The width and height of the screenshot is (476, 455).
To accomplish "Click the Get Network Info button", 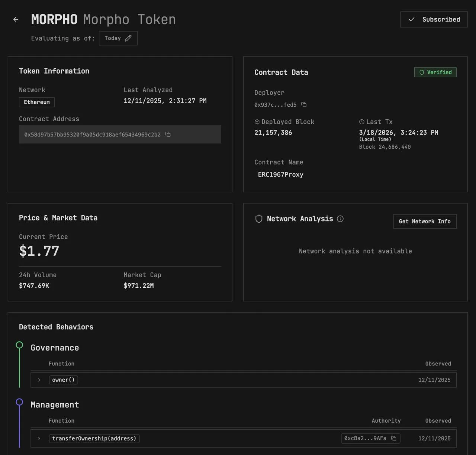I will pyautogui.click(x=425, y=221).
